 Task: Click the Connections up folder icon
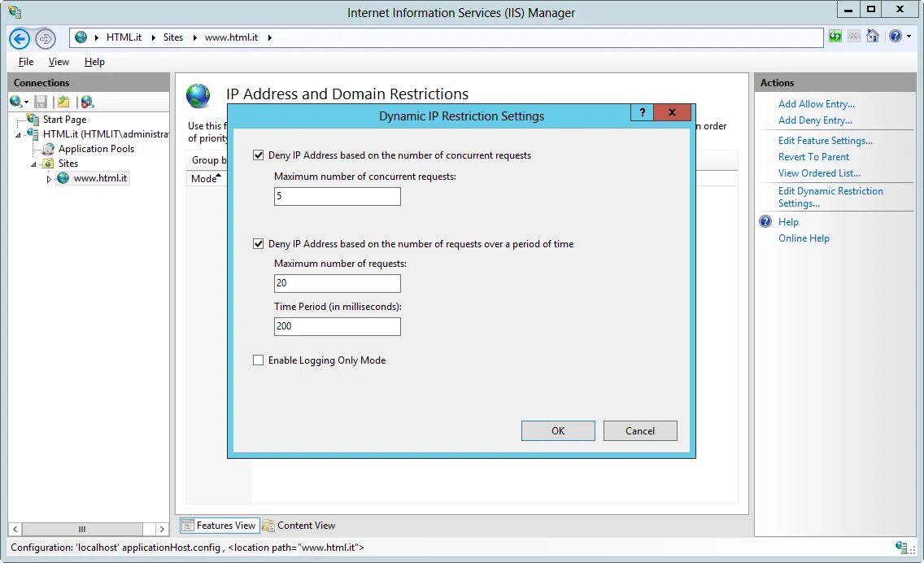tap(63, 102)
